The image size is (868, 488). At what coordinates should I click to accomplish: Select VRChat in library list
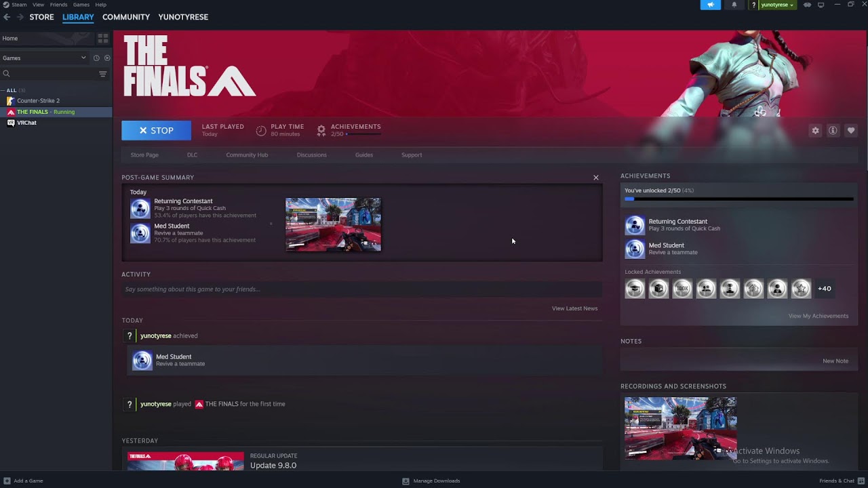click(x=26, y=123)
